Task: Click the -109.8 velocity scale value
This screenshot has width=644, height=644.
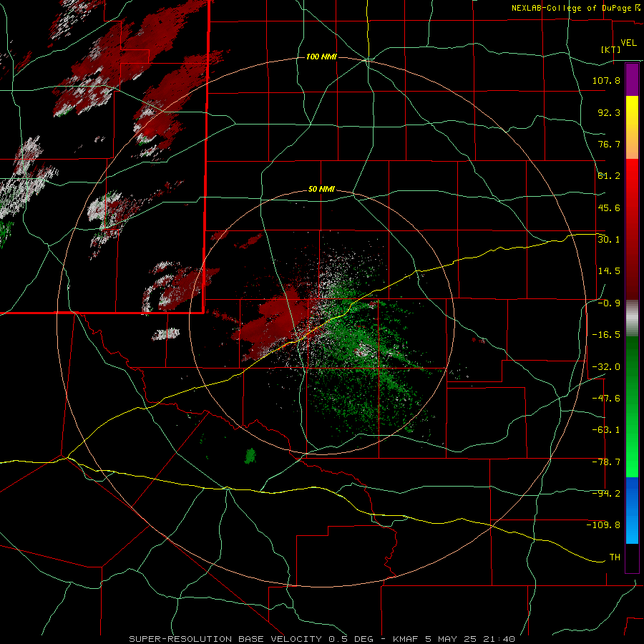Action: 603,525
